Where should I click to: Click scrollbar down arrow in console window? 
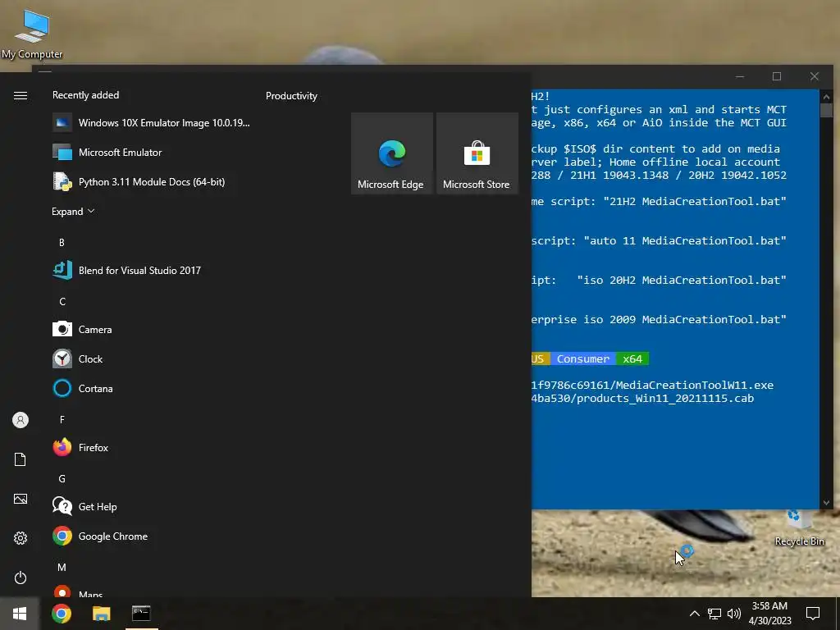[826, 503]
